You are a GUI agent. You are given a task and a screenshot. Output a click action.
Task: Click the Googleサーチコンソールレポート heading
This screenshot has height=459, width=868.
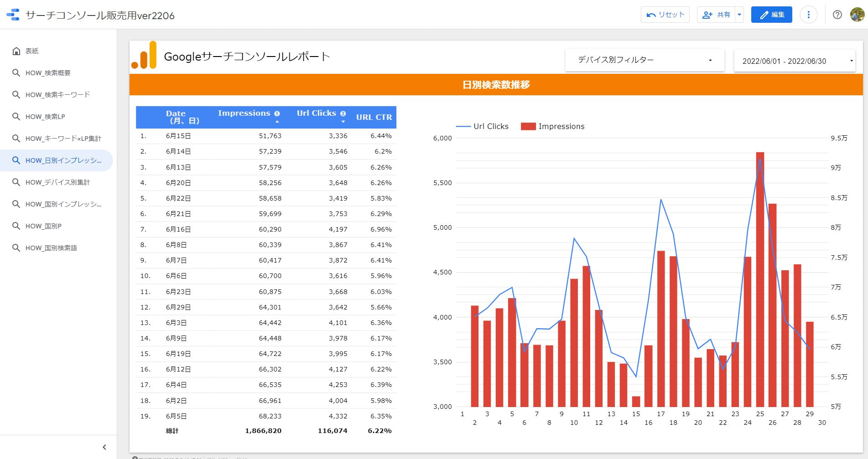tap(247, 57)
